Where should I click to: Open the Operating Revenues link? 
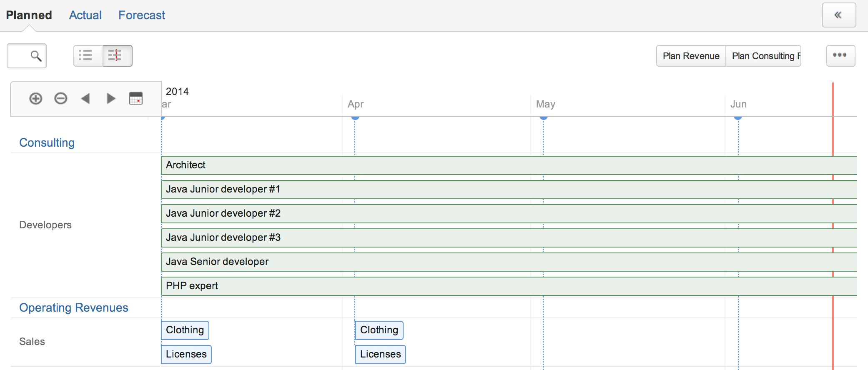click(73, 308)
